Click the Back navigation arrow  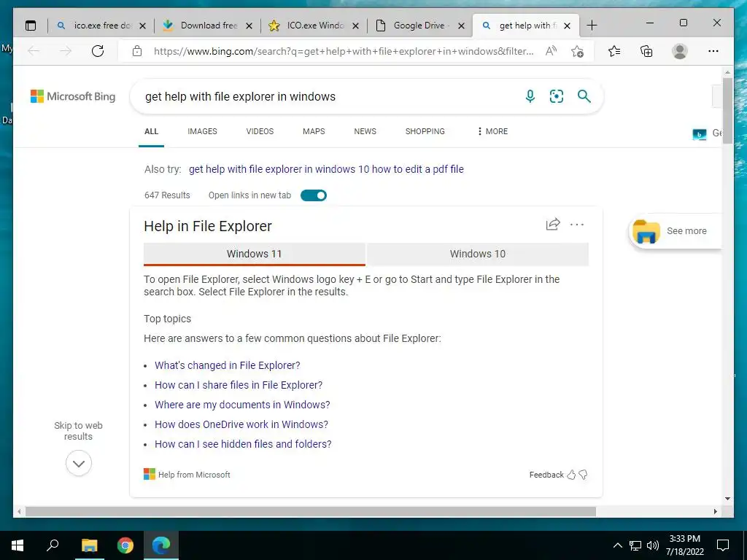34,51
